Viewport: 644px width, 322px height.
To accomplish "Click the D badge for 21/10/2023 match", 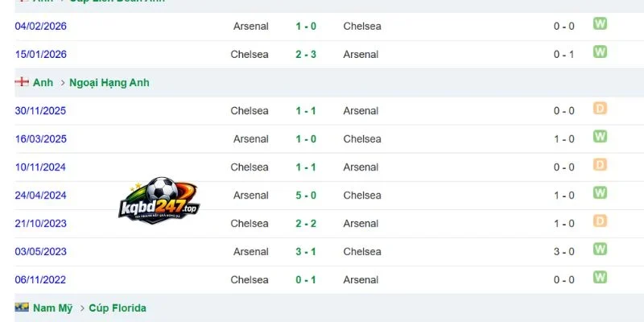I will click(600, 221).
